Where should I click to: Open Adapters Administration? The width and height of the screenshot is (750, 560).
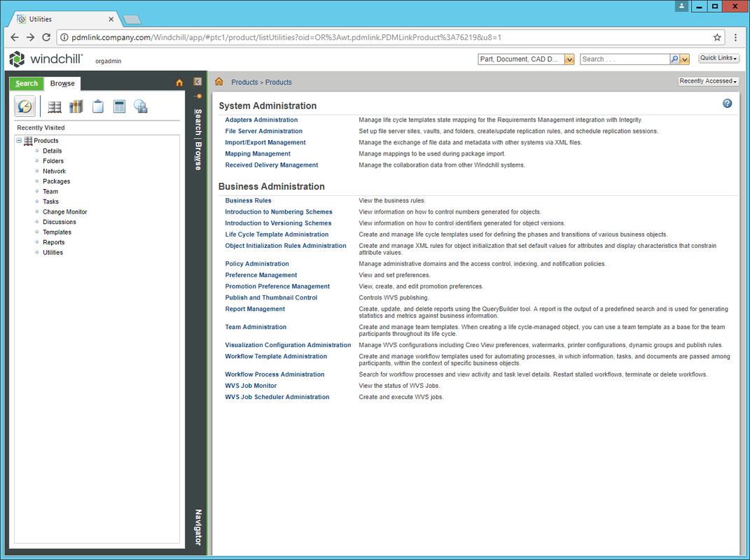pyautogui.click(x=261, y=120)
